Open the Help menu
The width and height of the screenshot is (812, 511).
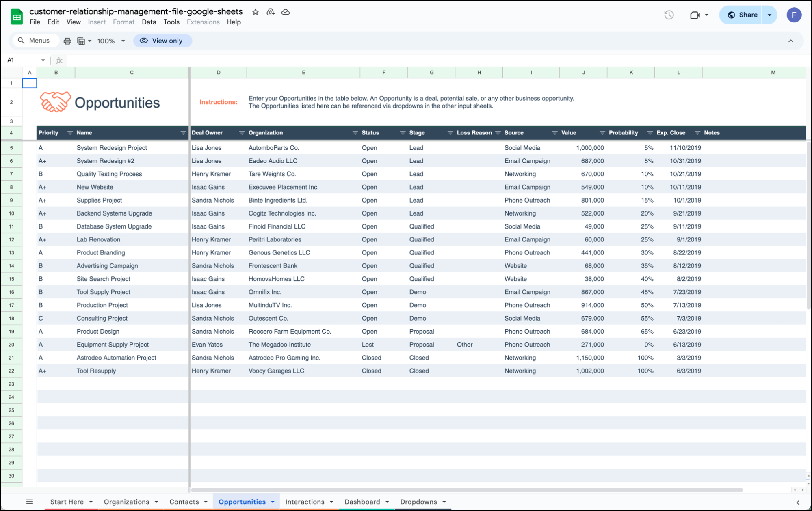[x=234, y=22]
